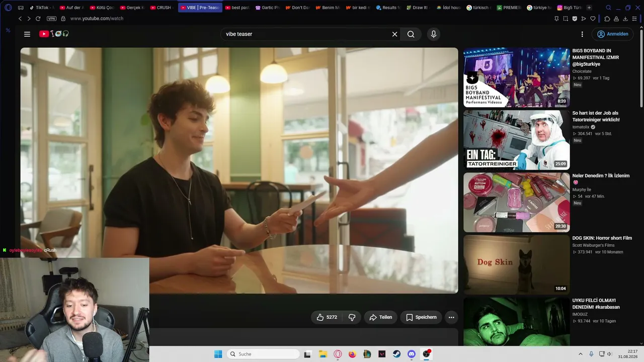Open the Opera main menu
The width and height of the screenshot is (644, 362).
click(8, 8)
